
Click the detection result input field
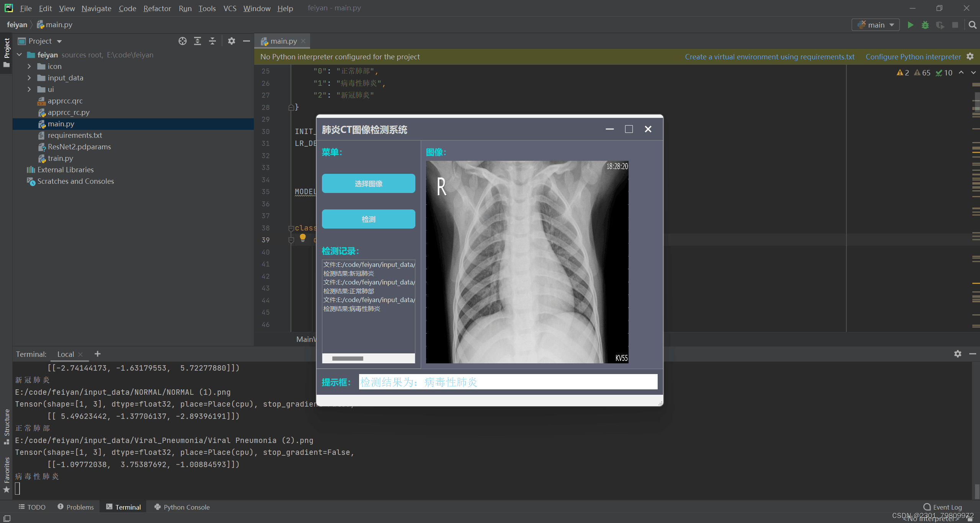[x=508, y=382]
